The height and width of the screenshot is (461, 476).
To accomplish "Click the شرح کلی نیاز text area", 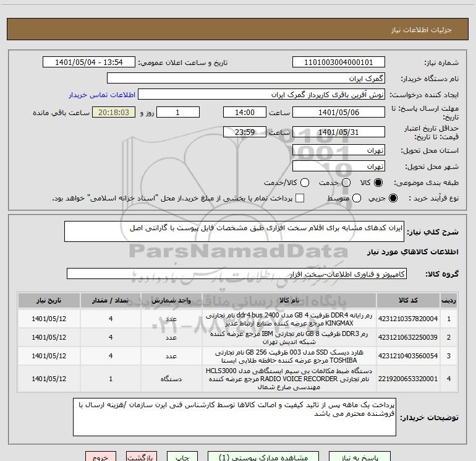I will (234, 231).
